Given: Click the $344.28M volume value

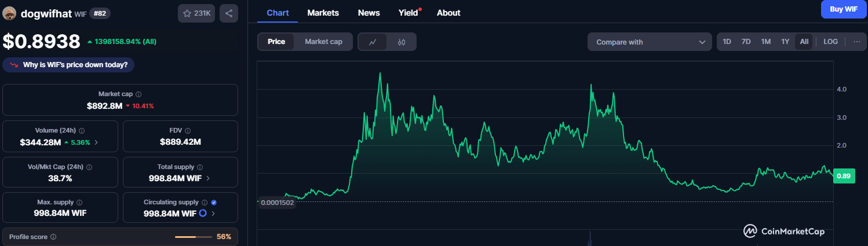Looking at the screenshot, I should (x=40, y=142).
